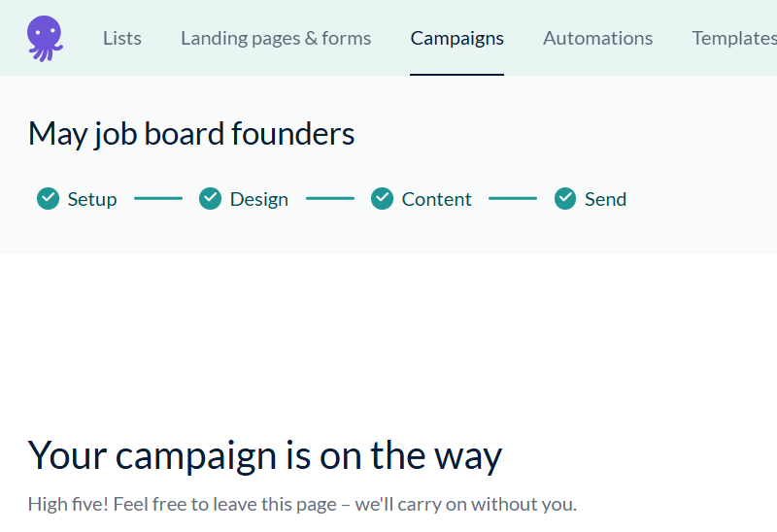
Task: Select the Send step label
Action: [x=605, y=199]
